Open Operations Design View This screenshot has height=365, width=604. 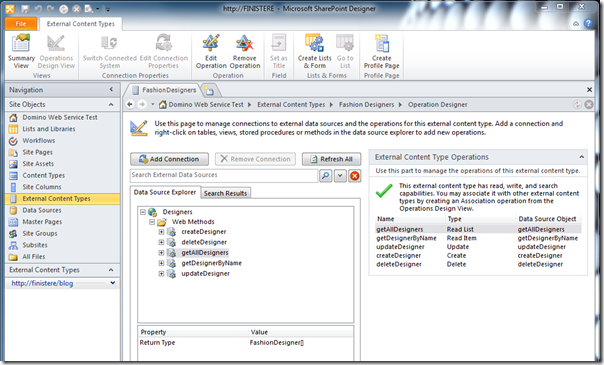[x=56, y=51]
